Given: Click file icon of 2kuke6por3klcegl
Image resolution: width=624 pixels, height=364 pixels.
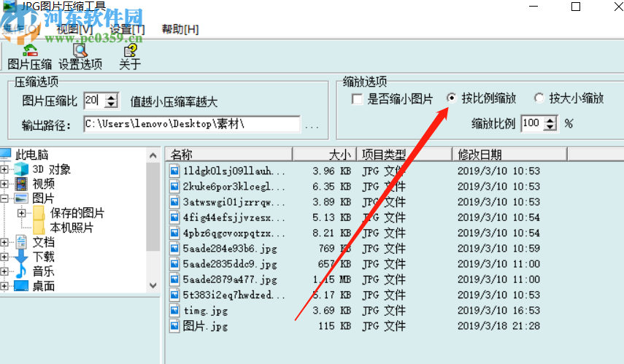Looking at the screenshot, I should click(174, 186).
